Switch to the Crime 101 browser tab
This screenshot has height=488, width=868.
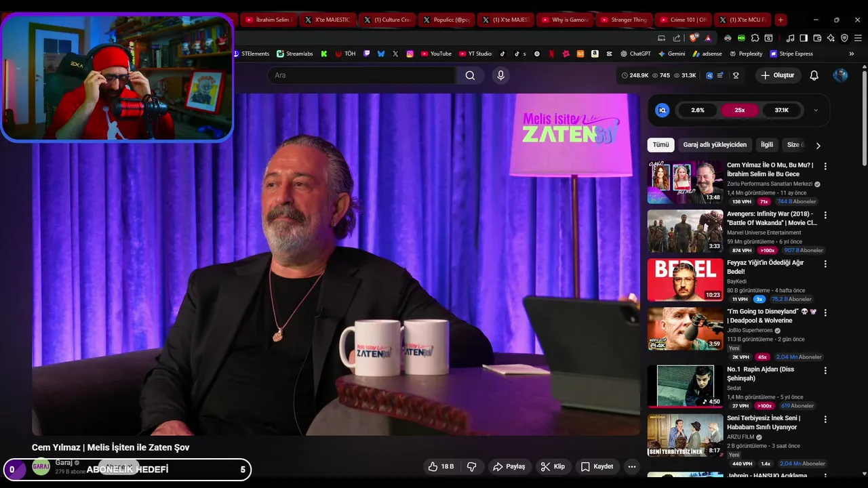click(683, 20)
